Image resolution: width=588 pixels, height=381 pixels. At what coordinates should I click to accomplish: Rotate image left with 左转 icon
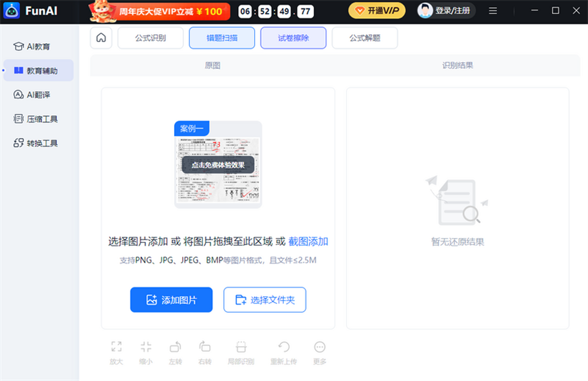tap(175, 347)
